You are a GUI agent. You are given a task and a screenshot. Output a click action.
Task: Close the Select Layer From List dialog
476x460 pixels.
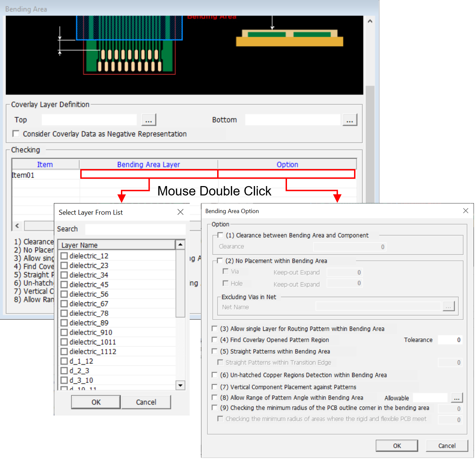point(180,212)
